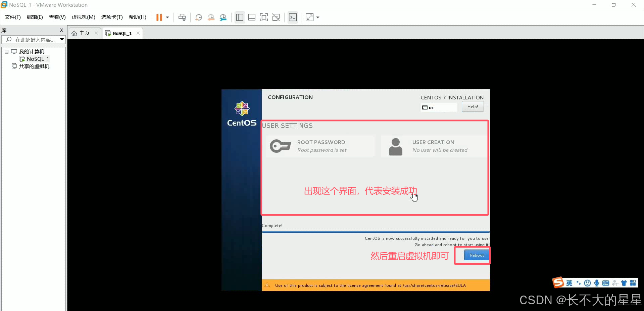644x311 pixels.
Task: Open the 文件(F) menu
Action: 13,17
